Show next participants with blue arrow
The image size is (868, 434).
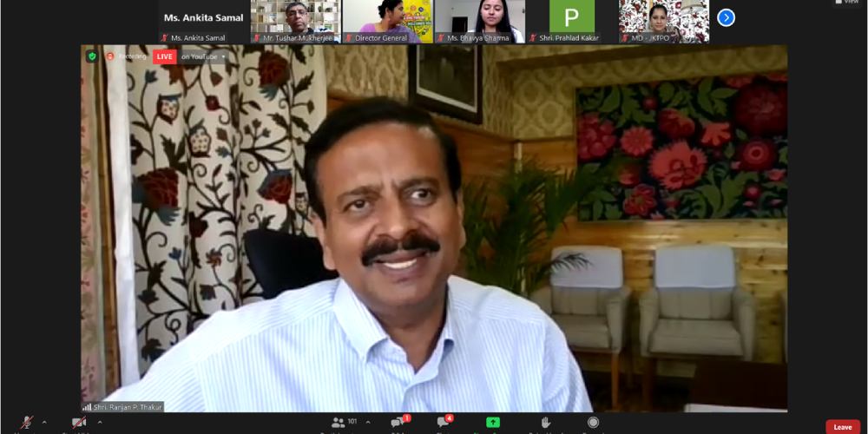coord(726,17)
